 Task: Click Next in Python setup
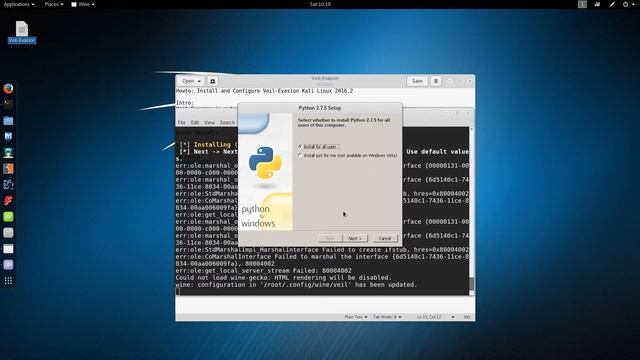pos(355,238)
